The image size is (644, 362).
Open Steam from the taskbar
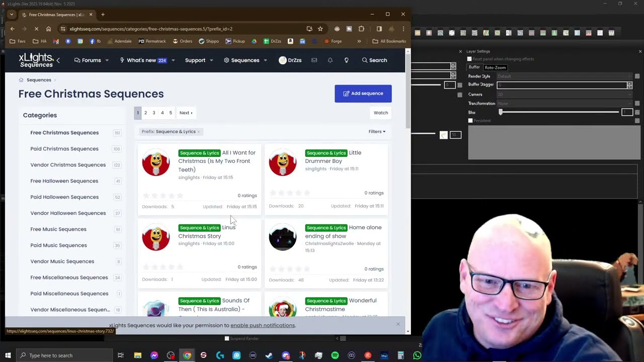[269, 355]
